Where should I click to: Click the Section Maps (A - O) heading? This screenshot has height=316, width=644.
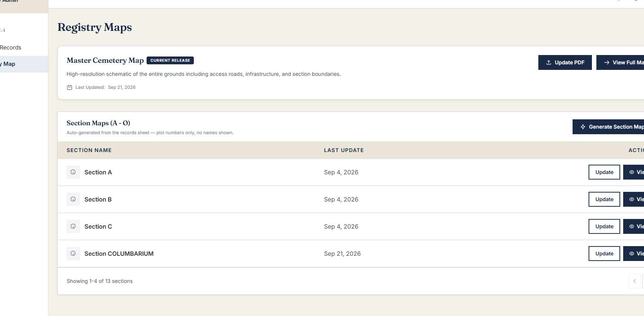[x=99, y=123]
